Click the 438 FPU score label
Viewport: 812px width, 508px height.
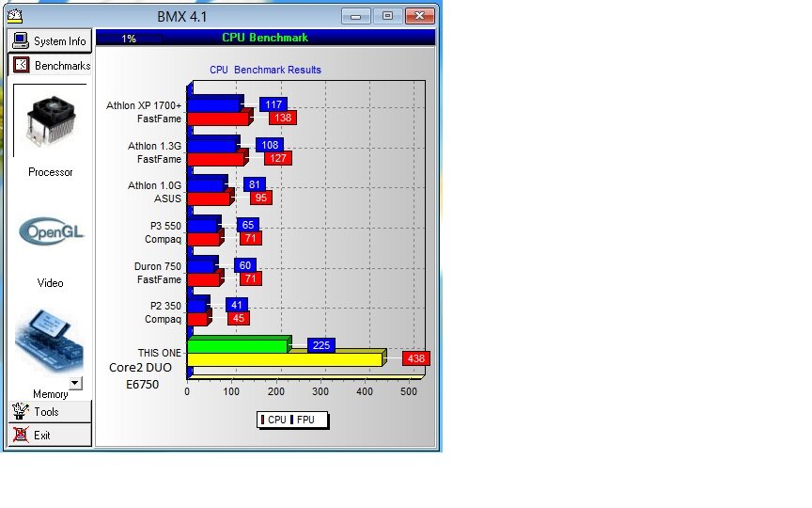click(415, 358)
